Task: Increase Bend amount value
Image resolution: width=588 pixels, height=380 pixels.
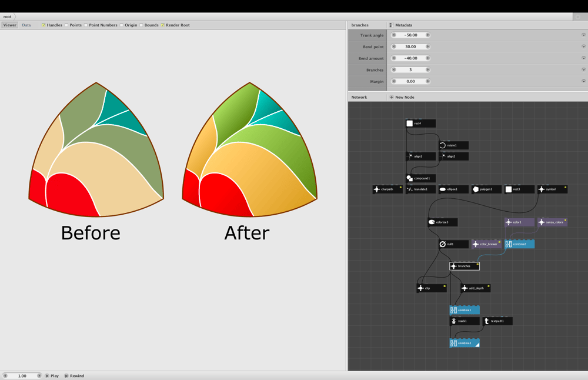Action: pyautogui.click(x=427, y=58)
